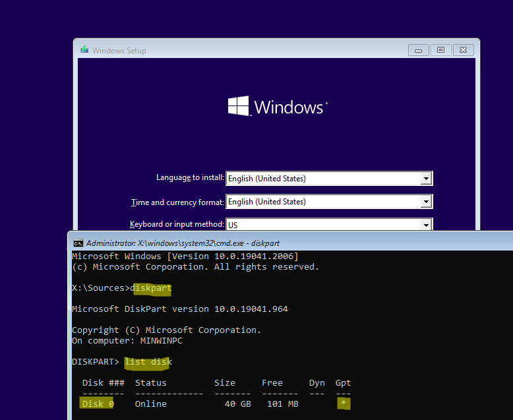Close the Windows Setup window

pyautogui.click(x=464, y=50)
